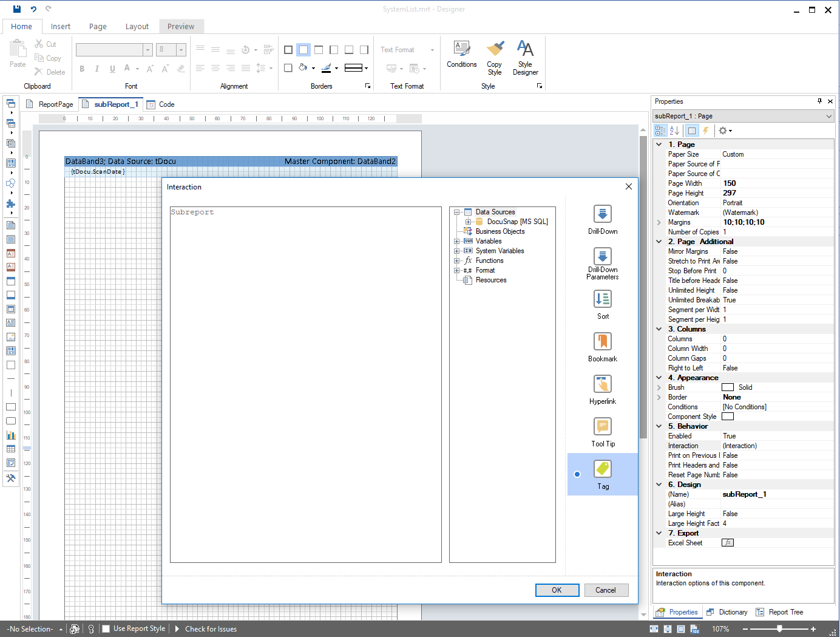Select the Tag radio button
Screen dimensions: 840x637
coord(577,474)
